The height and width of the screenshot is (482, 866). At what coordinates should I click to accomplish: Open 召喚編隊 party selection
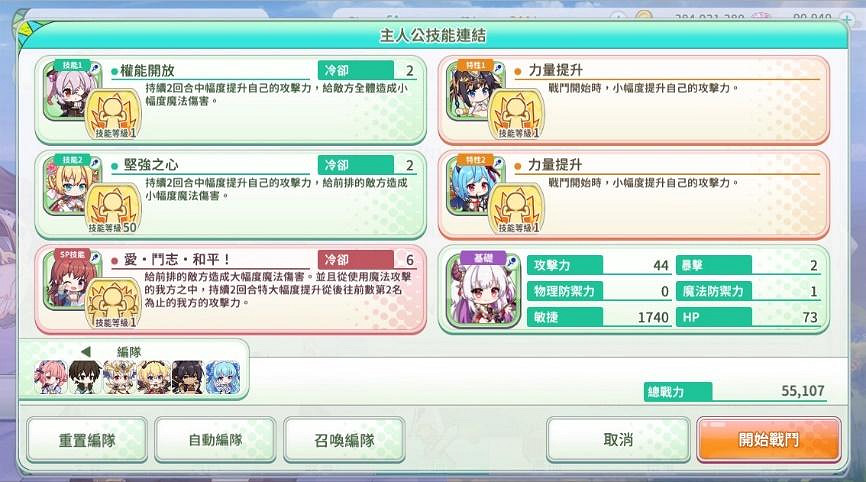pyautogui.click(x=344, y=439)
